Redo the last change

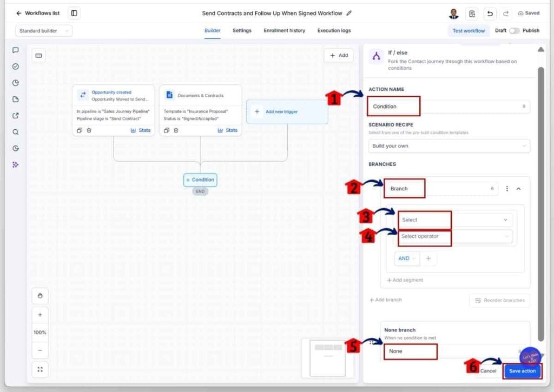click(x=506, y=14)
